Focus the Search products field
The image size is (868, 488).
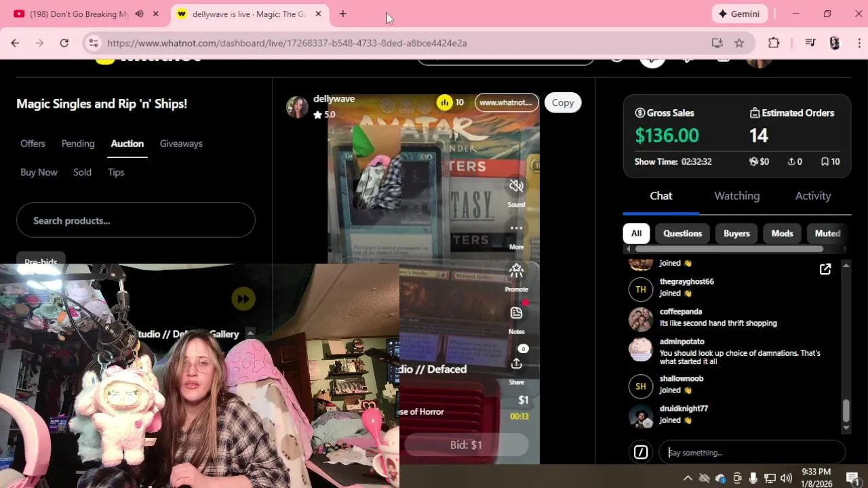coord(136,220)
